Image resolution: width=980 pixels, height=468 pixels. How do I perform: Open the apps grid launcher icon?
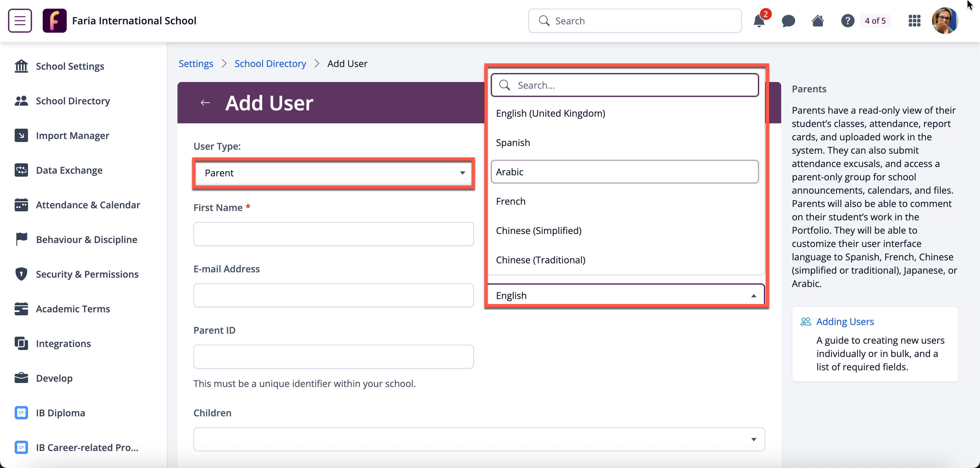click(x=914, y=21)
